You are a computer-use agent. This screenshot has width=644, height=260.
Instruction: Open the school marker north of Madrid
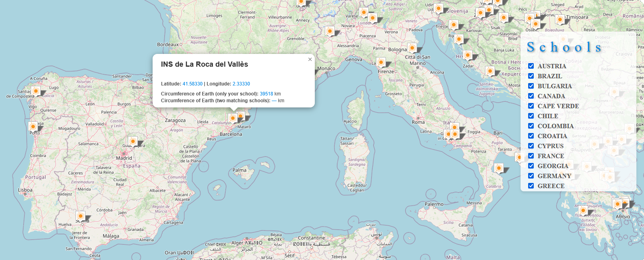pos(133,141)
